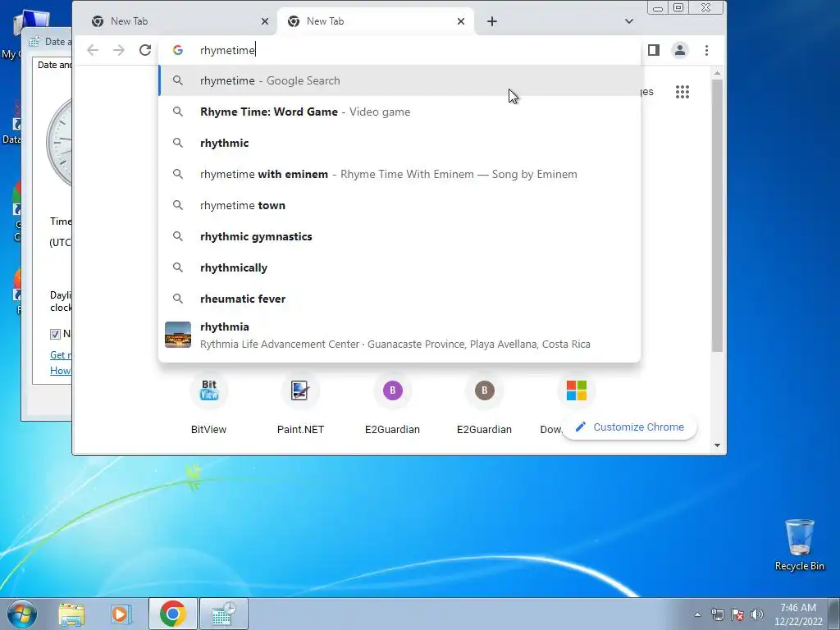
Task: Go back using the back arrow
Action: 93,50
